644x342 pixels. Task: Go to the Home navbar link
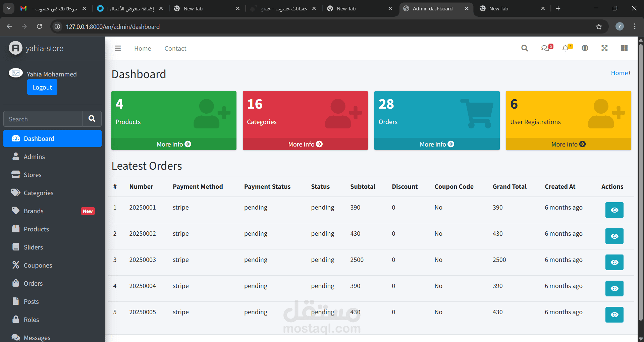143,48
